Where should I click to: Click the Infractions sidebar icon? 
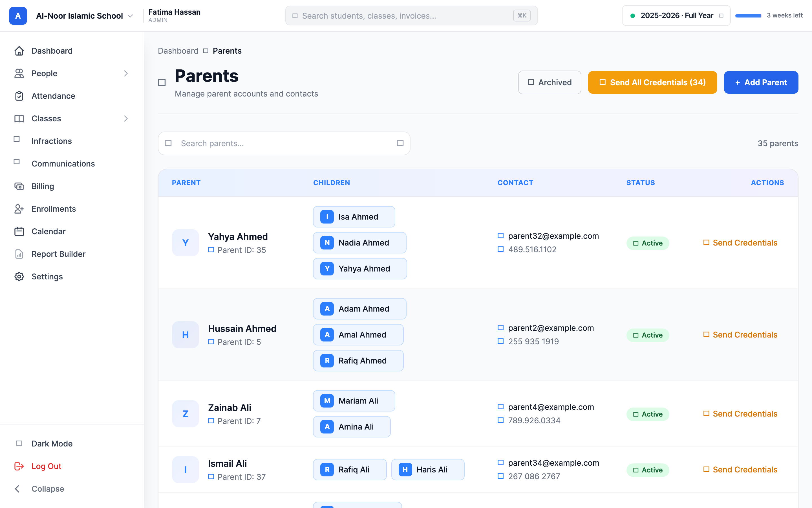point(16,139)
